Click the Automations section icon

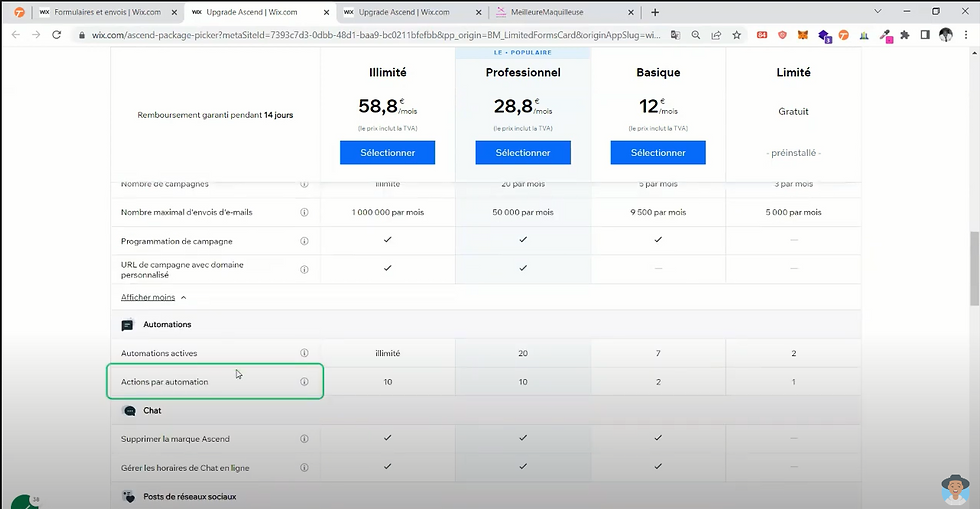[x=128, y=325]
